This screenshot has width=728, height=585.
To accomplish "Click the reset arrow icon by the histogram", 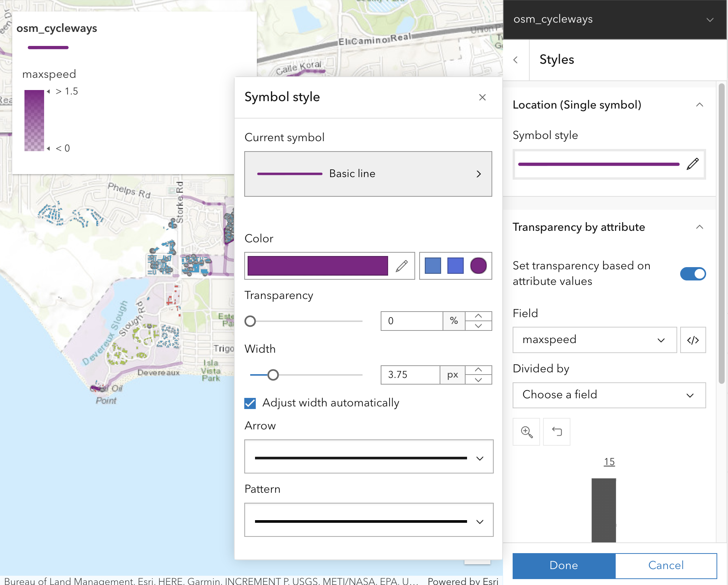I will [x=557, y=432].
